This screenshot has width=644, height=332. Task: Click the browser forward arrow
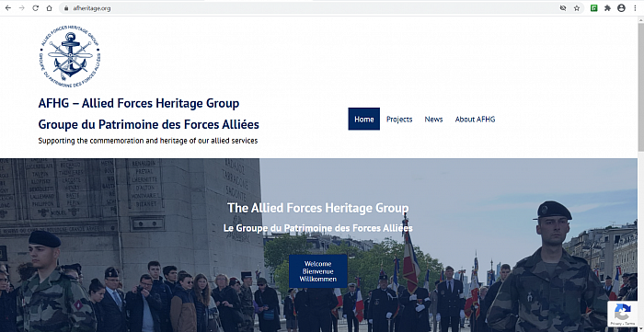pyautogui.click(x=22, y=8)
